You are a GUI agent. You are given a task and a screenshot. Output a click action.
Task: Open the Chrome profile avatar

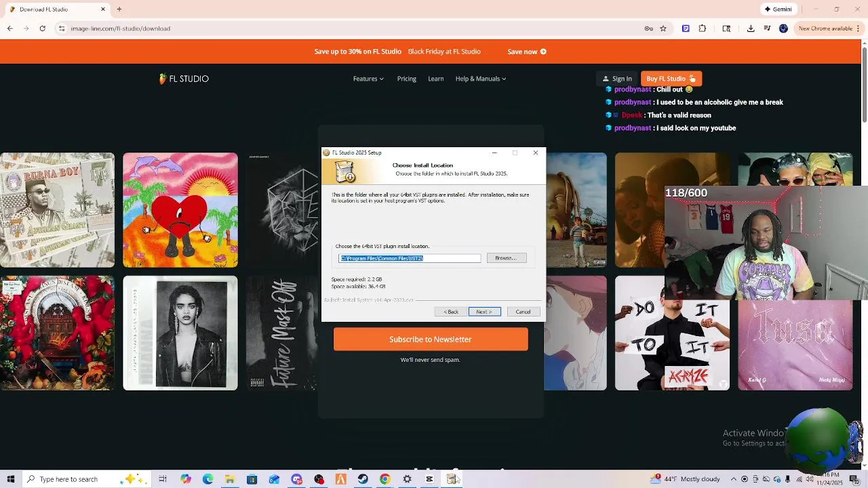(x=783, y=28)
